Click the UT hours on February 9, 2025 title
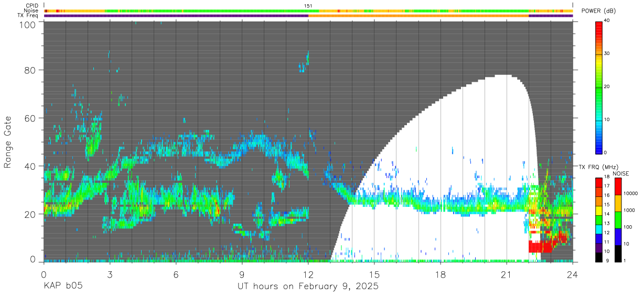The width and height of the screenshot is (644, 297). coord(308,287)
